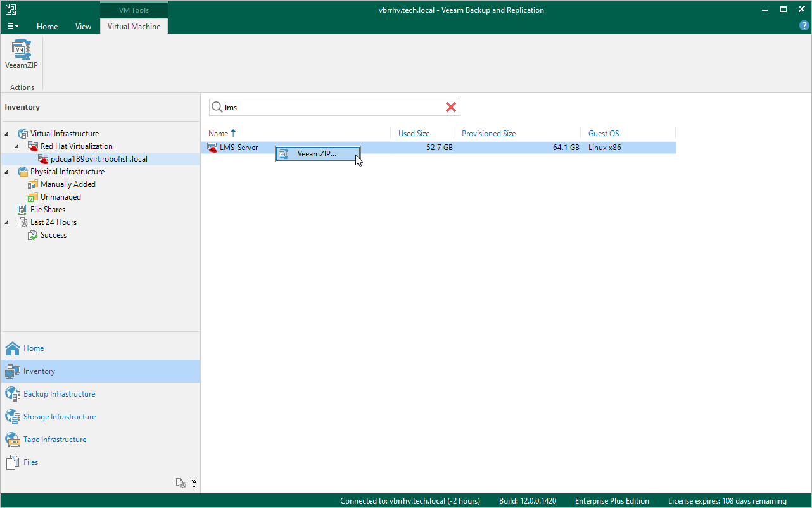Click the magnifier search icon
This screenshot has height=508, width=812.
[217, 107]
